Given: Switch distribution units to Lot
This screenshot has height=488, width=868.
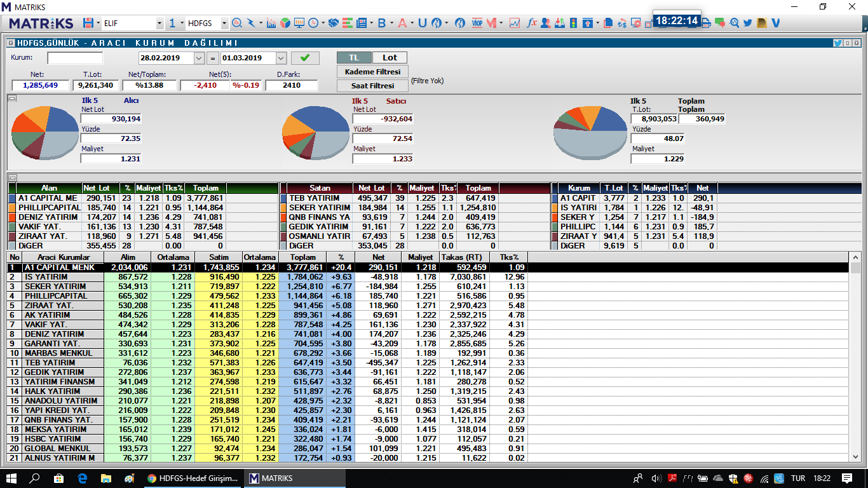Looking at the screenshot, I should (390, 57).
